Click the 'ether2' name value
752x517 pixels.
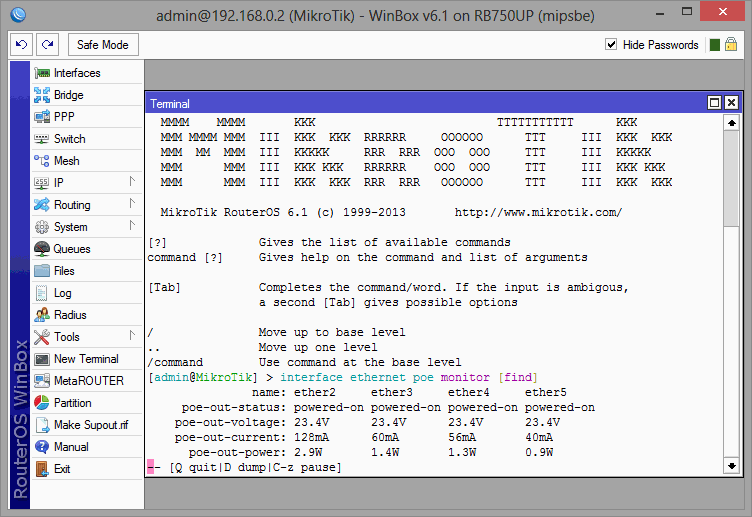point(315,392)
